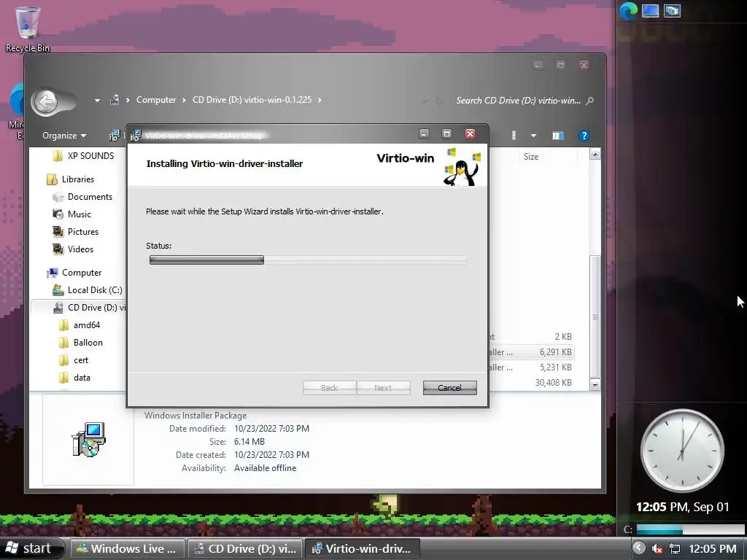Open the amd64 folder in the tree
The width and height of the screenshot is (747, 560).
(x=79, y=325)
